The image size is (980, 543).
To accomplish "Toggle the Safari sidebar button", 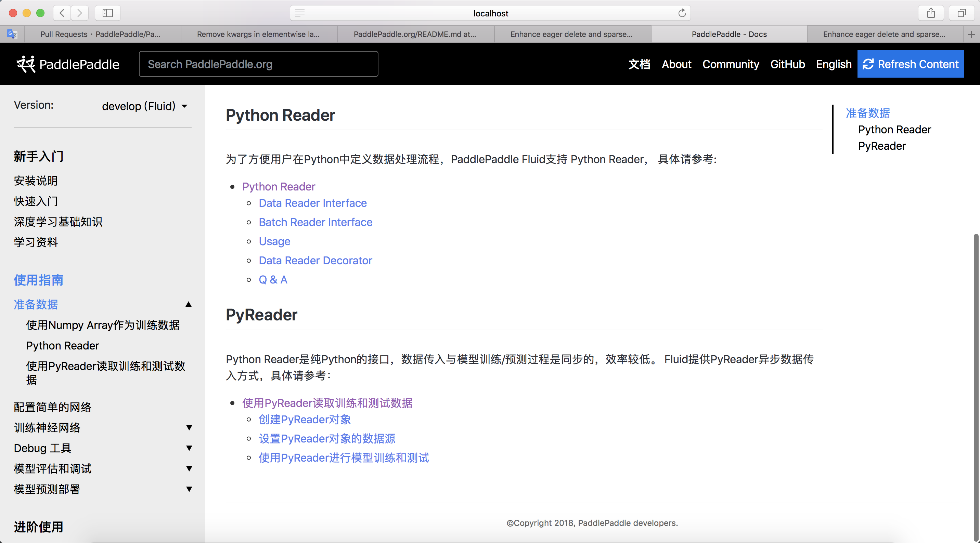I will coord(108,13).
